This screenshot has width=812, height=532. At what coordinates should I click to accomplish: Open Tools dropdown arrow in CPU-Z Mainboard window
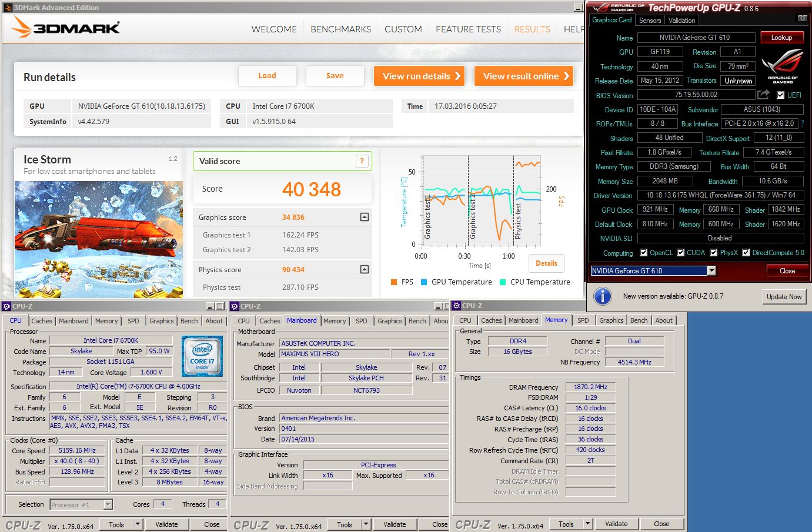[366, 524]
